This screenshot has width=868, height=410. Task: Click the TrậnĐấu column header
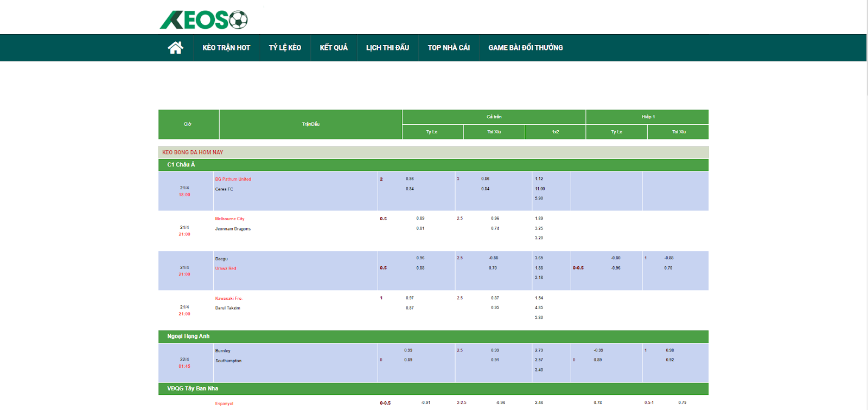click(x=311, y=124)
